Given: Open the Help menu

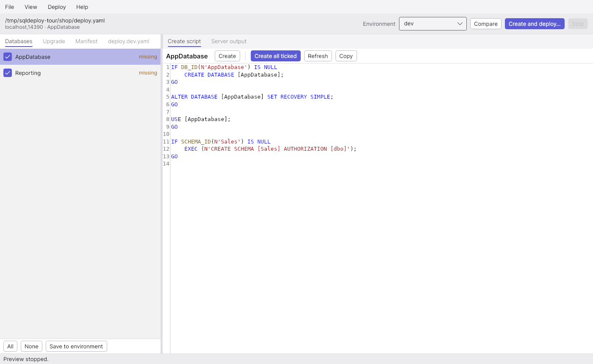Looking at the screenshot, I should (x=82, y=7).
